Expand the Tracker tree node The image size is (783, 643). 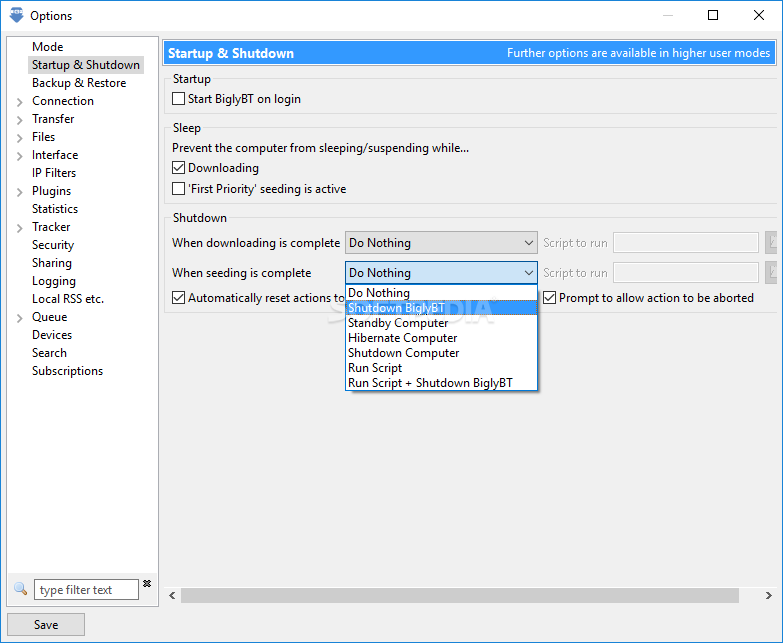19,228
